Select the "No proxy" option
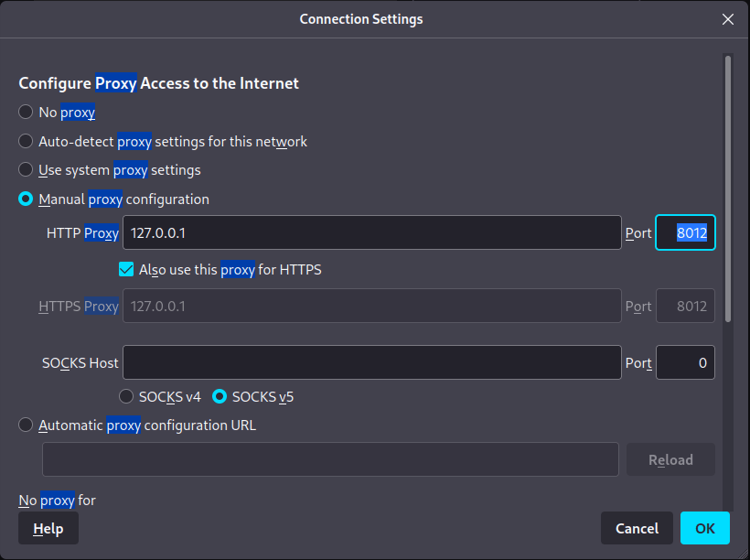 click(x=26, y=112)
